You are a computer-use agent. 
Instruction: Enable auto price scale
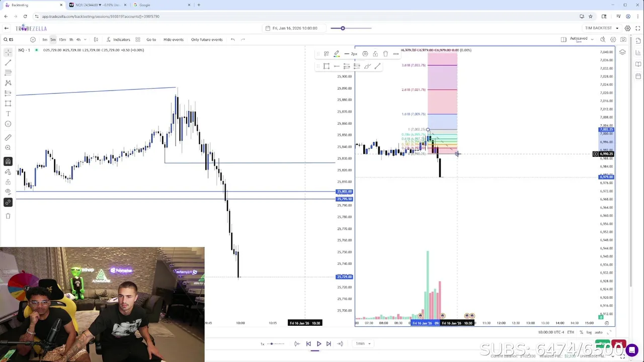(598, 332)
